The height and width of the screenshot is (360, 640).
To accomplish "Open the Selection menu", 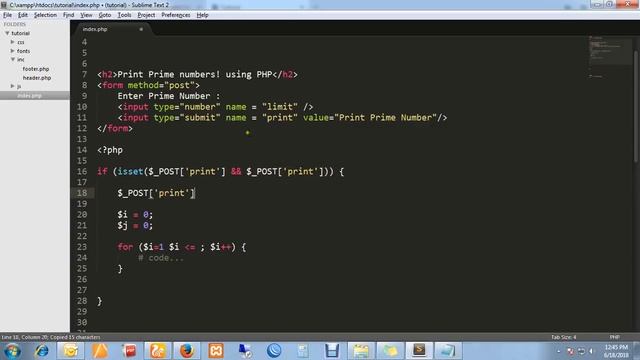I will pos(45,15).
